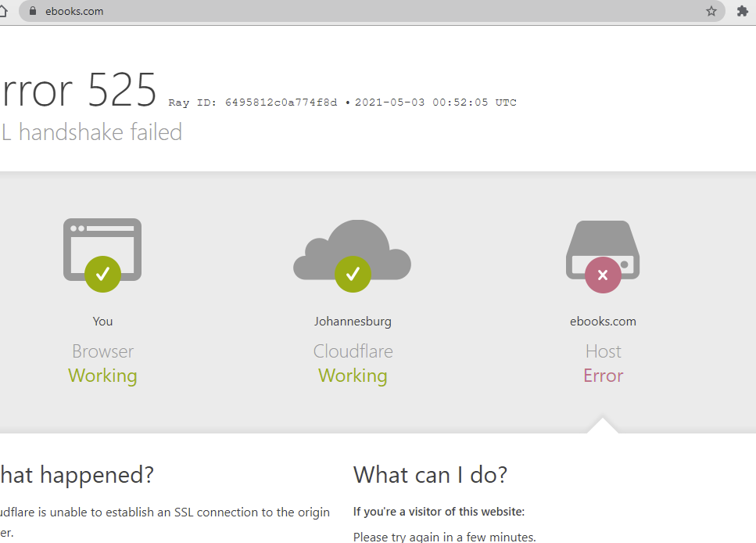Click the Error 525 heading
This screenshot has width=756, height=543.
pos(78,90)
